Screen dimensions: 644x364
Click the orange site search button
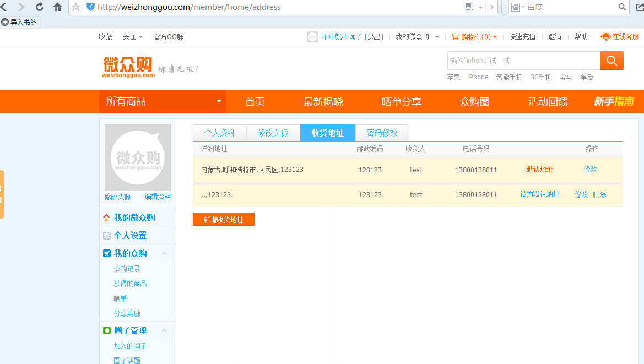[x=611, y=61]
